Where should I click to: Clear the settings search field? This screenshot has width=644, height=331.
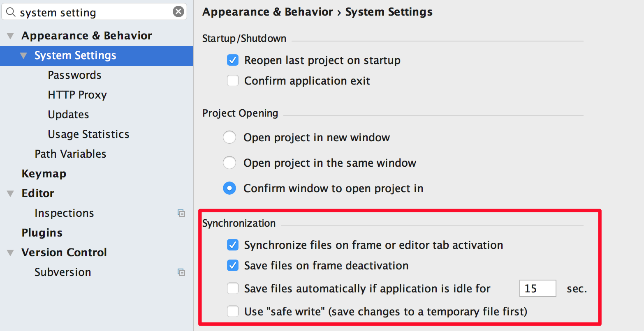(178, 11)
